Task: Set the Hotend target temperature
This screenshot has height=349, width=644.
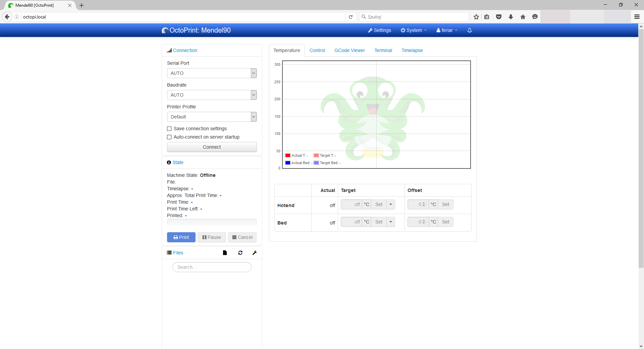Action: [379, 204]
